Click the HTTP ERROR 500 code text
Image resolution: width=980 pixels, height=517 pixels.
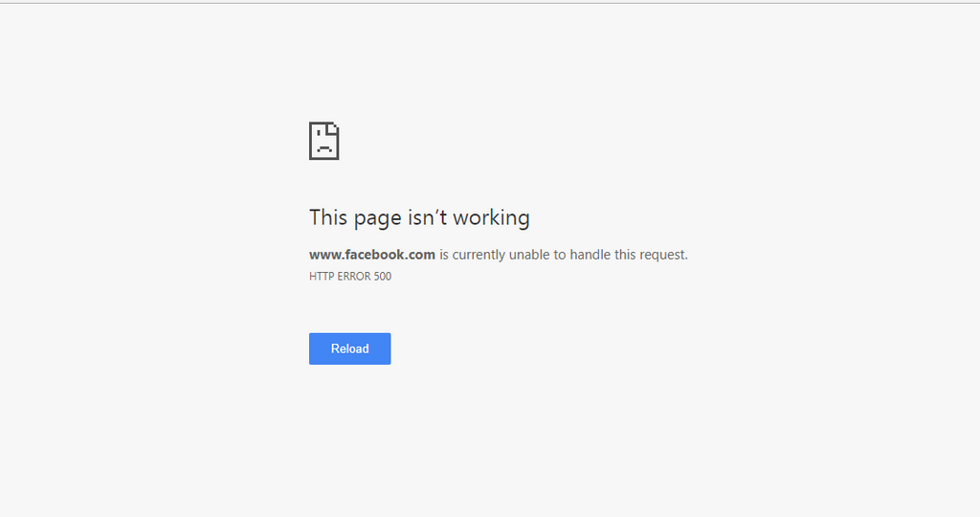point(350,277)
